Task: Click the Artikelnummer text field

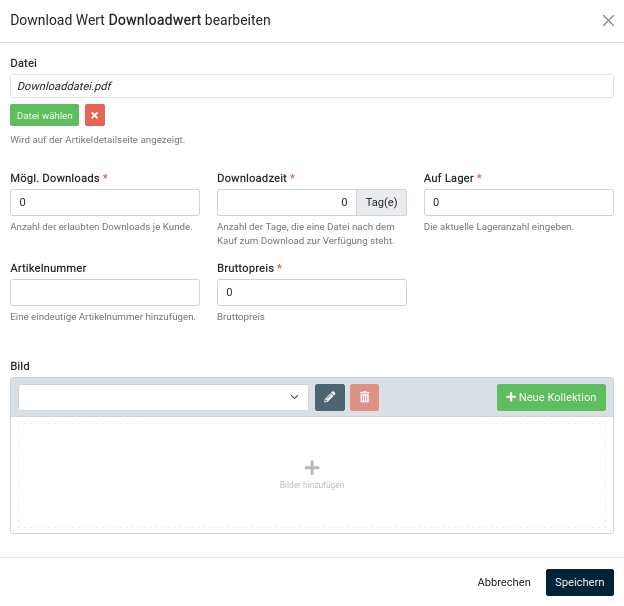Action: [105, 292]
